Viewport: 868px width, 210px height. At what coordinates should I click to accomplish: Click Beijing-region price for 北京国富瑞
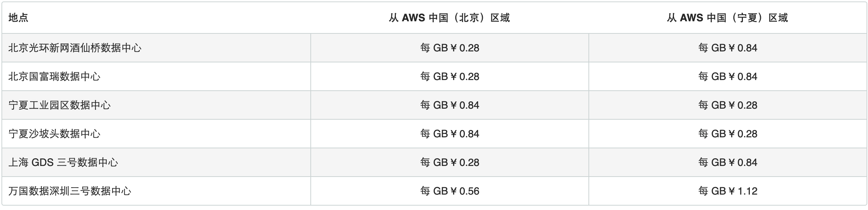(449, 76)
